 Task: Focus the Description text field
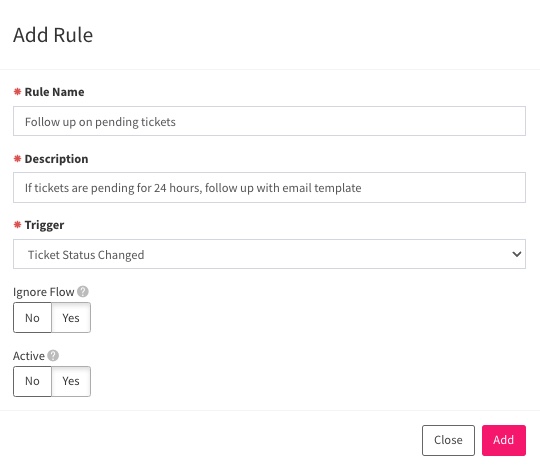pos(269,187)
